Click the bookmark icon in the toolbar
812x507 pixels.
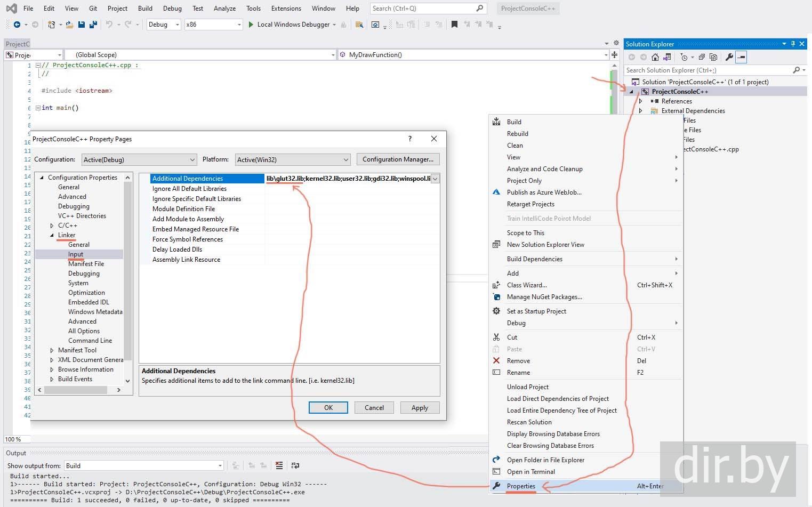point(454,25)
